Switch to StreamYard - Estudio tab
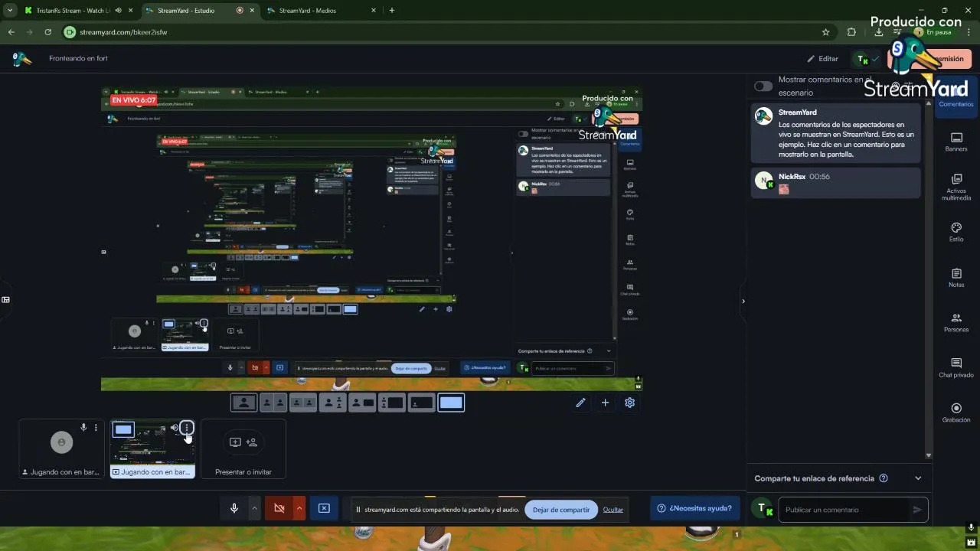The height and width of the screenshot is (551, 980). [199, 11]
